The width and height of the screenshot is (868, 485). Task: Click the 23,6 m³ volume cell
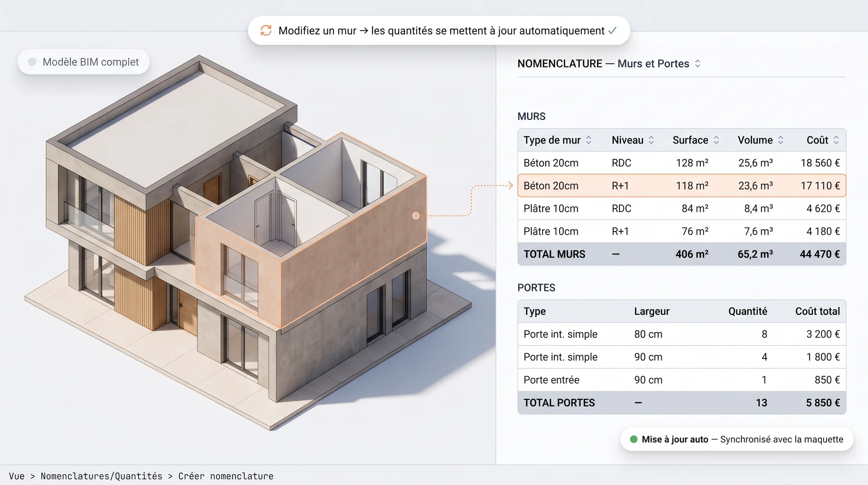[755, 185]
